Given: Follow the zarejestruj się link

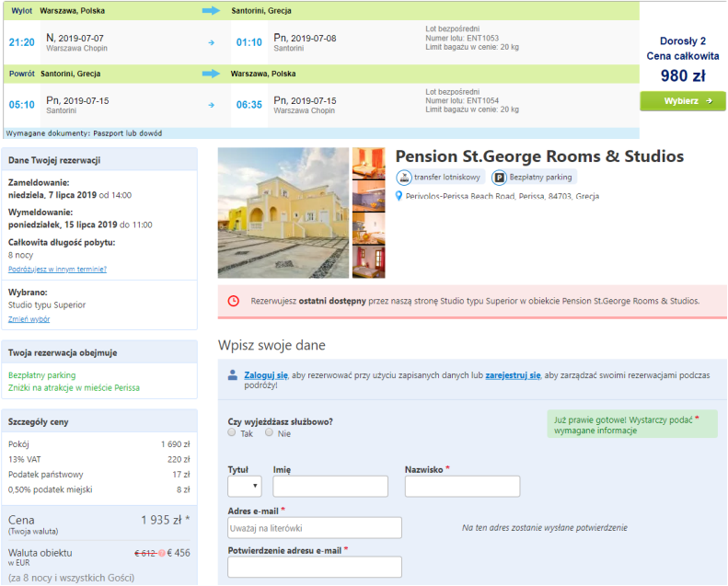Looking at the screenshot, I should (x=513, y=375).
